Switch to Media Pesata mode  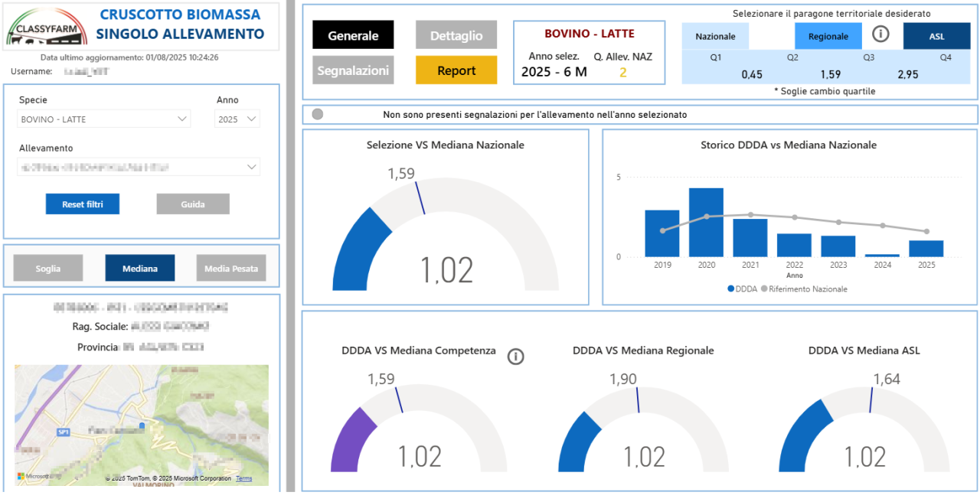coord(231,269)
